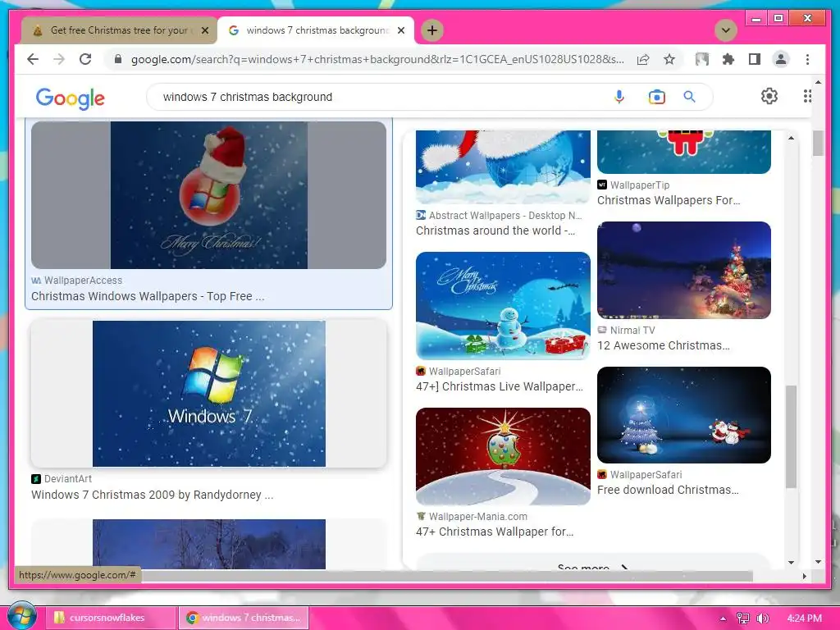This screenshot has width=840, height=630.
Task: Open the Chrome profile avatar
Action: [781, 59]
